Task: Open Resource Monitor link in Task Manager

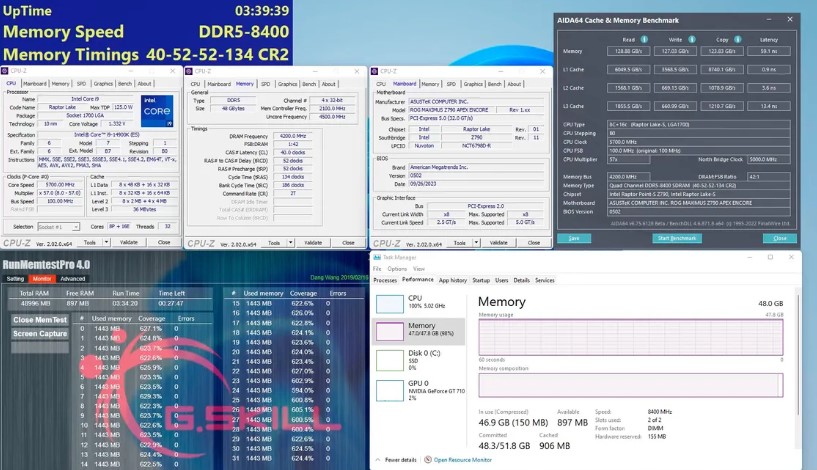Action: click(x=463, y=460)
